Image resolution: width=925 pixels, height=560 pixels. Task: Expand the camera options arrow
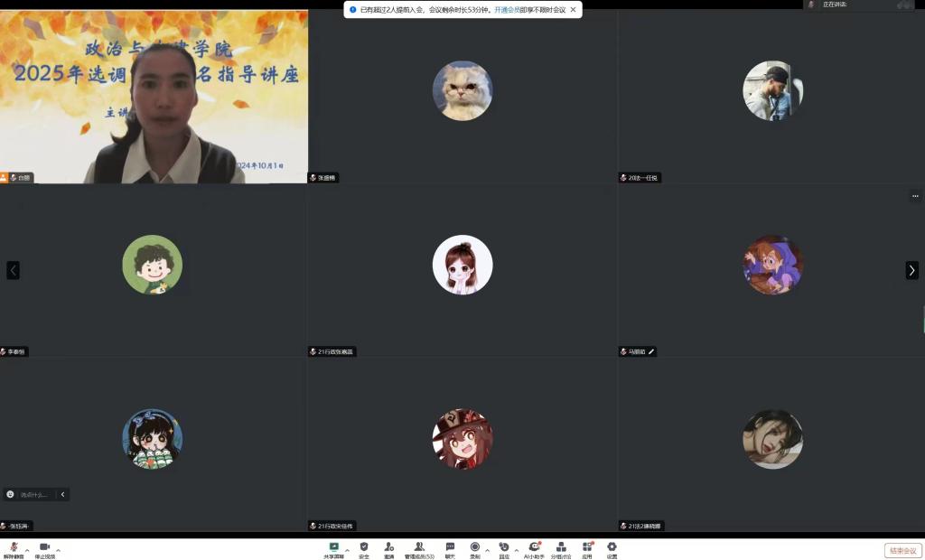58,549
